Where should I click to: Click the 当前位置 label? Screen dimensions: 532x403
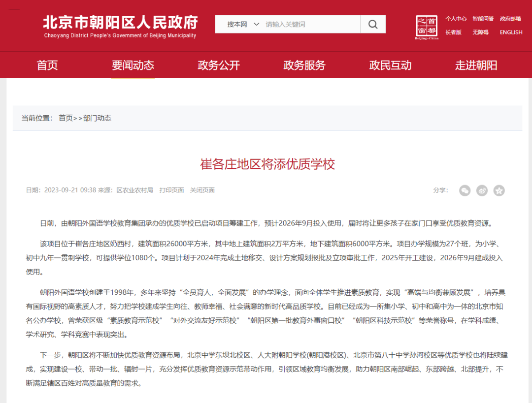click(x=36, y=118)
